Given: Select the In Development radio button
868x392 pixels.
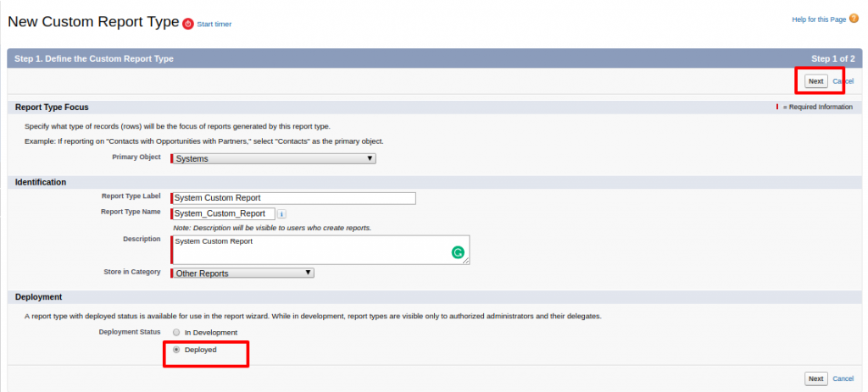Looking at the screenshot, I should tap(176, 333).
